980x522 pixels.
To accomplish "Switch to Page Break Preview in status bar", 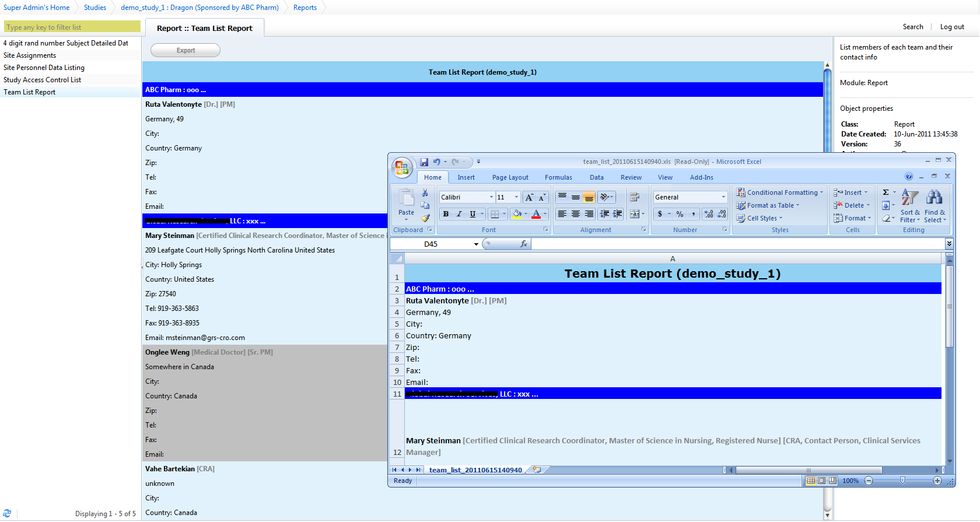I will [x=832, y=481].
